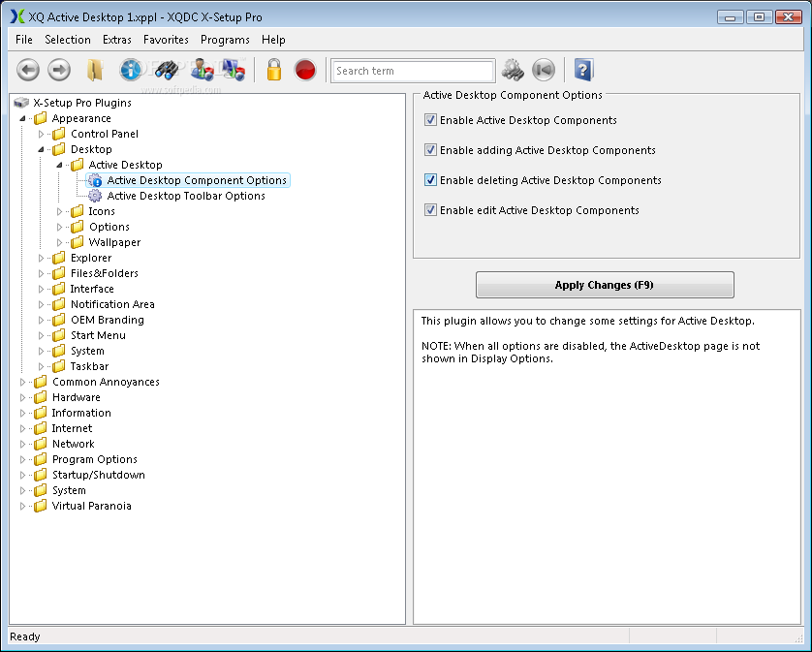Close the X-Setup Pro window
The width and height of the screenshot is (812, 652).
tap(788, 17)
